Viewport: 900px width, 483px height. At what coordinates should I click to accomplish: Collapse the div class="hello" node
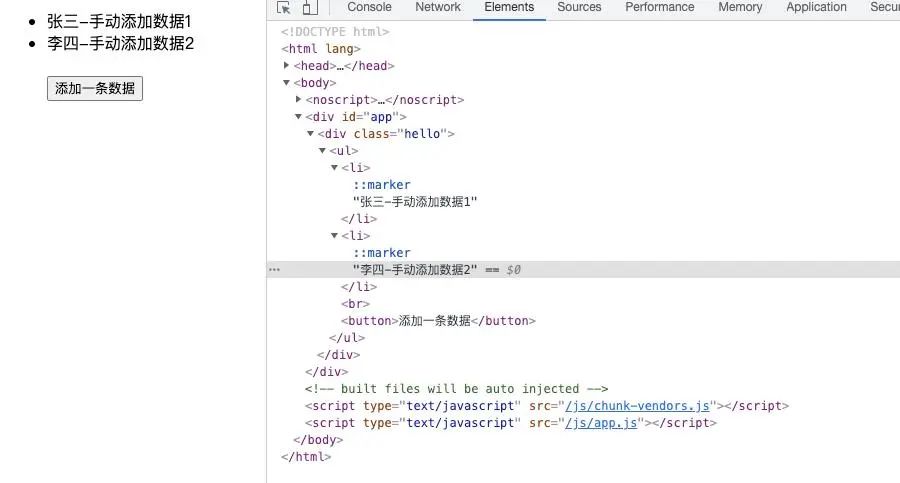(x=311, y=134)
